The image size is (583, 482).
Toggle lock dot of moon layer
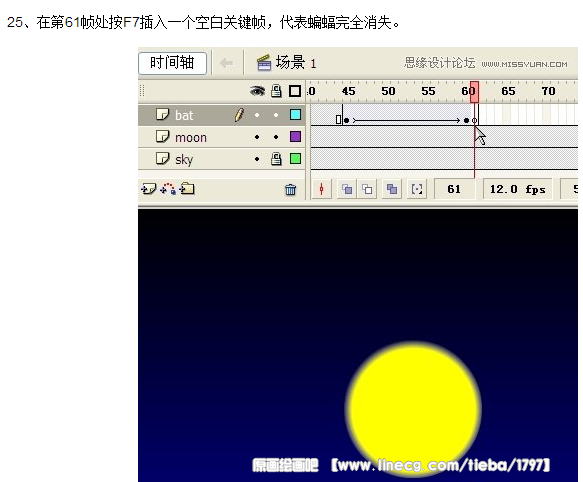(276, 137)
